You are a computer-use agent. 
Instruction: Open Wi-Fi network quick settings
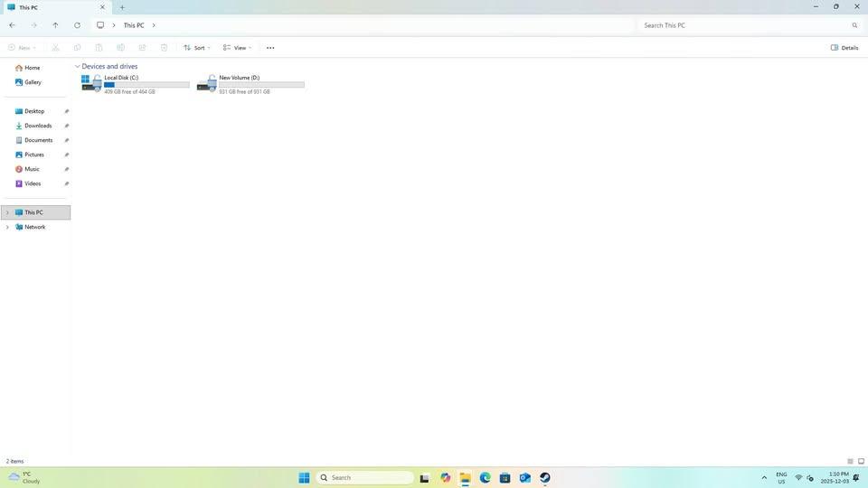(798, 477)
